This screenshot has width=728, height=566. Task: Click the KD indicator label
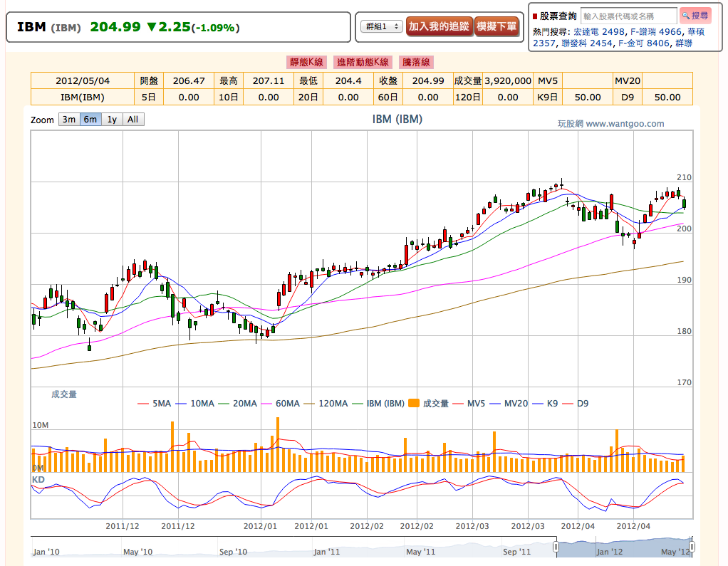(x=38, y=480)
